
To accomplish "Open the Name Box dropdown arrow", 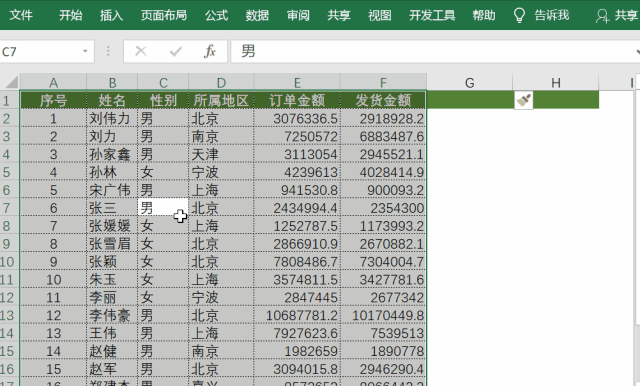I will click(85, 51).
